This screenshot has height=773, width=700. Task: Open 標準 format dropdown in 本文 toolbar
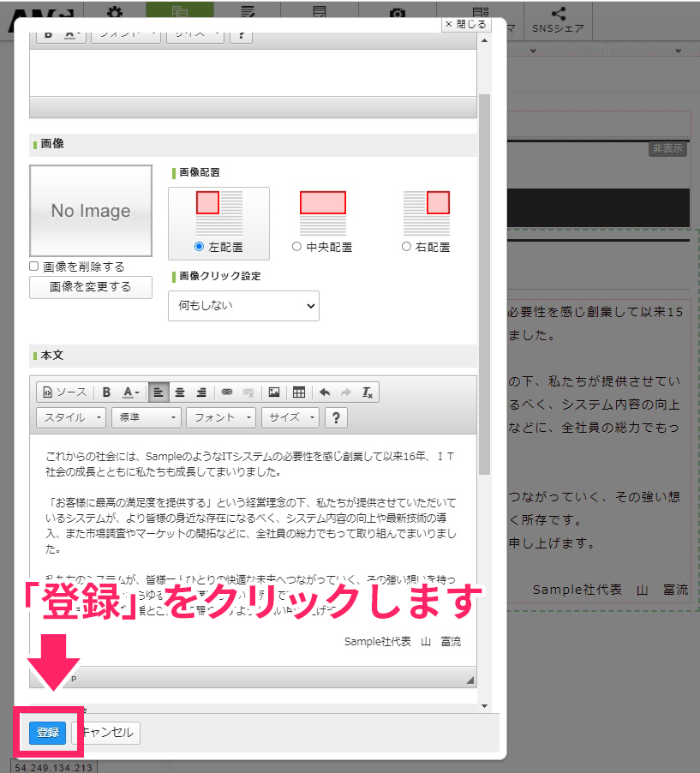point(147,417)
